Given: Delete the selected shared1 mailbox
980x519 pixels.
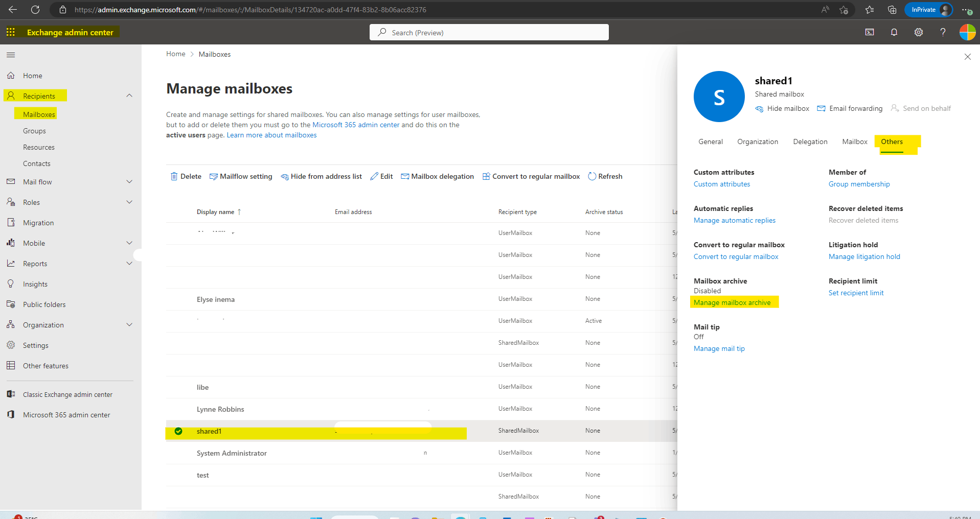Looking at the screenshot, I should tap(186, 176).
